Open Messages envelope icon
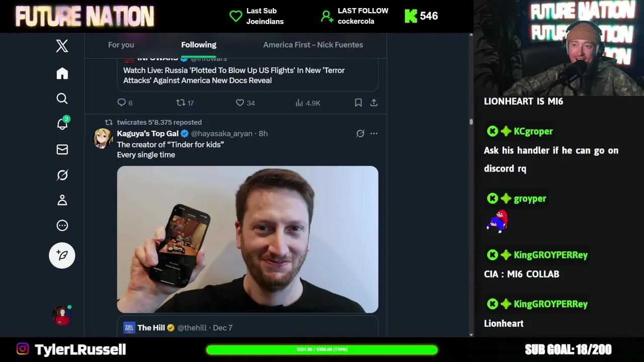 coord(62,149)
